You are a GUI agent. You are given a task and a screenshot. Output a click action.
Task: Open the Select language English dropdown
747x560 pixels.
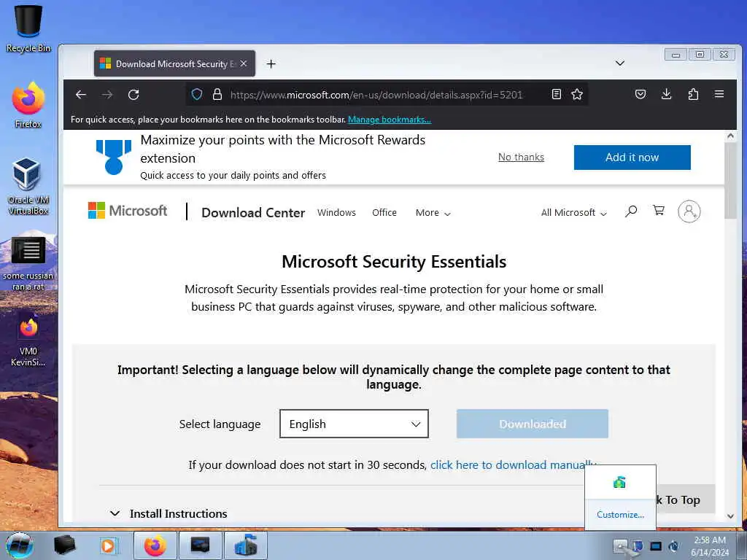click(354, 424)
